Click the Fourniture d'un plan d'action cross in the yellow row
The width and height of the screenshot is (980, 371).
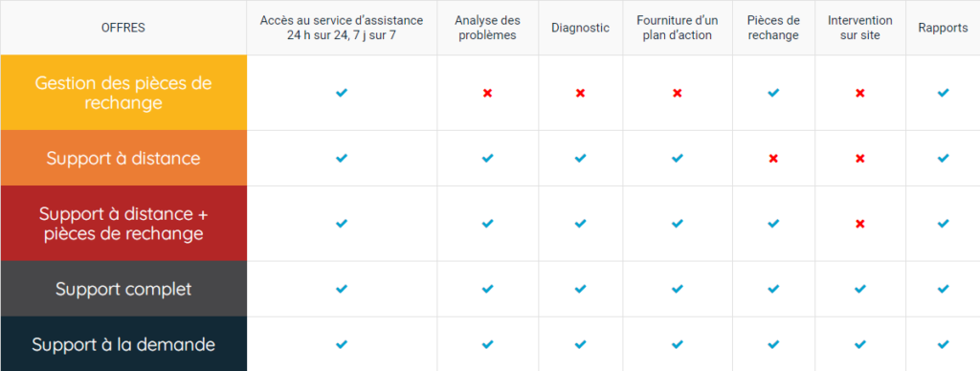[677, 93]
